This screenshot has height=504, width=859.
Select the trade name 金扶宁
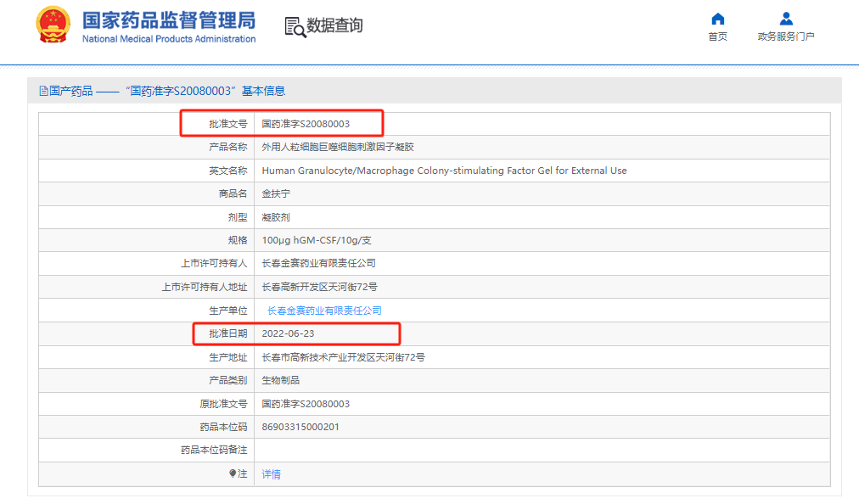point(276,193)
